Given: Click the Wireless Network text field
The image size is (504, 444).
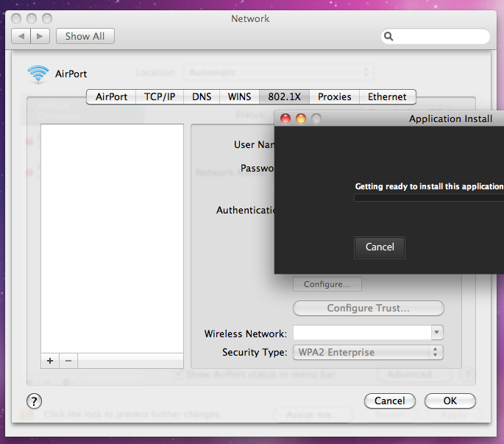Looking at the screenshot, I should point(362,333).
